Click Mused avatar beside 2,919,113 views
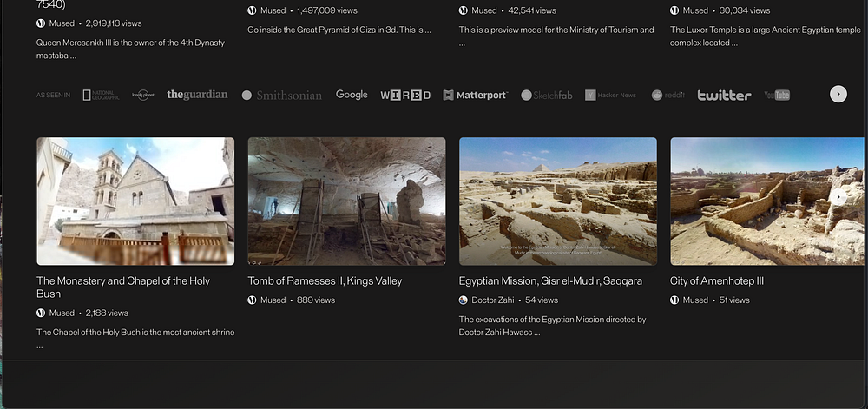This screenshot has height=409, width=868. click(41, 23)
